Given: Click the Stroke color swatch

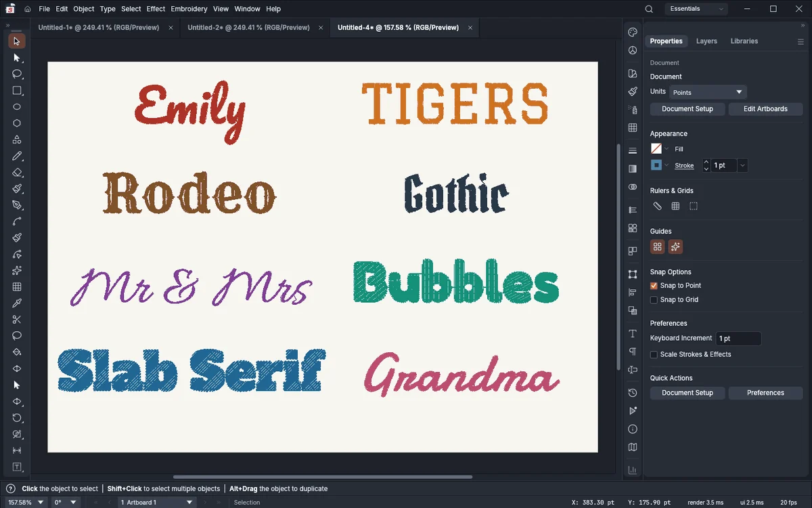Looking at the screenshot, I should tap(656, 165).
